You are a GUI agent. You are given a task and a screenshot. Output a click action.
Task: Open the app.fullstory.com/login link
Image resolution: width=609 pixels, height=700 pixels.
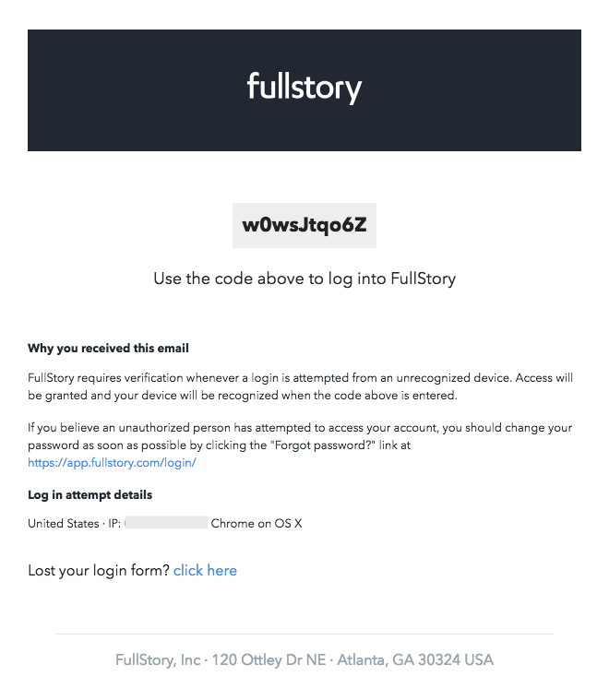coord(112,463)
